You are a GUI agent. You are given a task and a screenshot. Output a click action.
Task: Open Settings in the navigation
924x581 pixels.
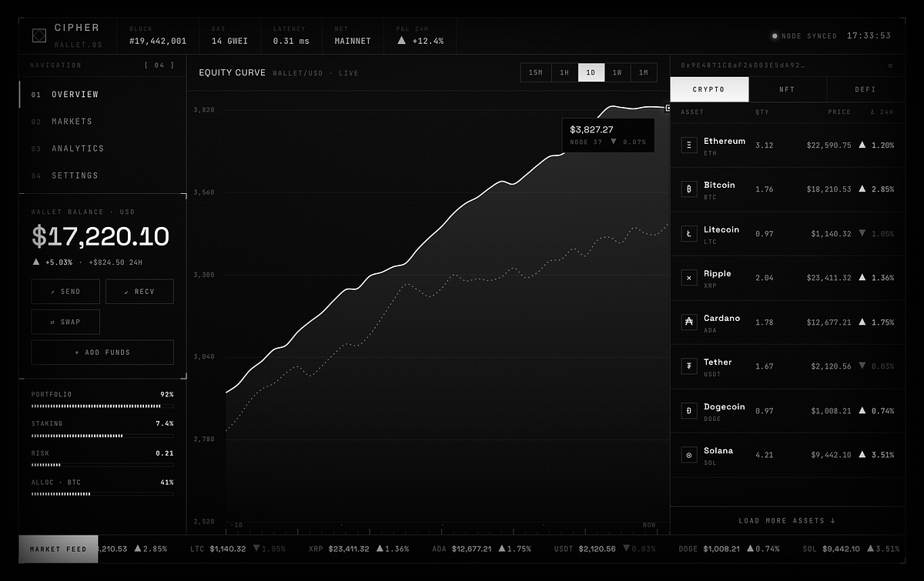[102, 175]
